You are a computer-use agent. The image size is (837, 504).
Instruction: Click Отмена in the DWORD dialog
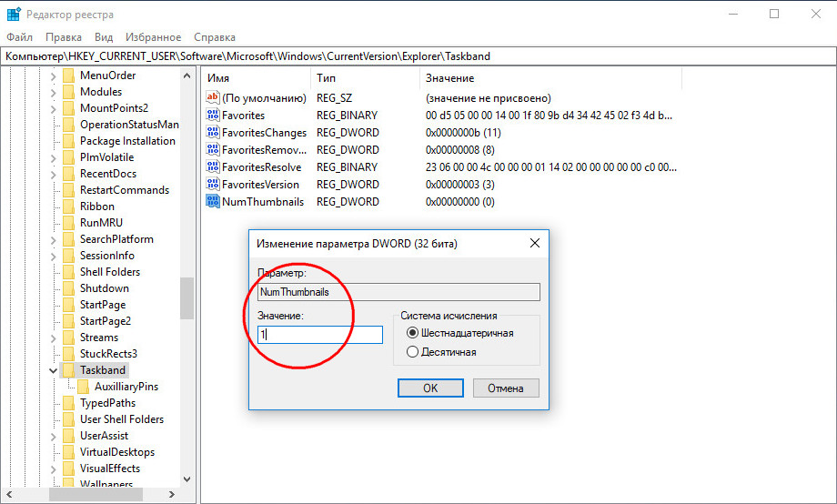click(x=506, y=388)
